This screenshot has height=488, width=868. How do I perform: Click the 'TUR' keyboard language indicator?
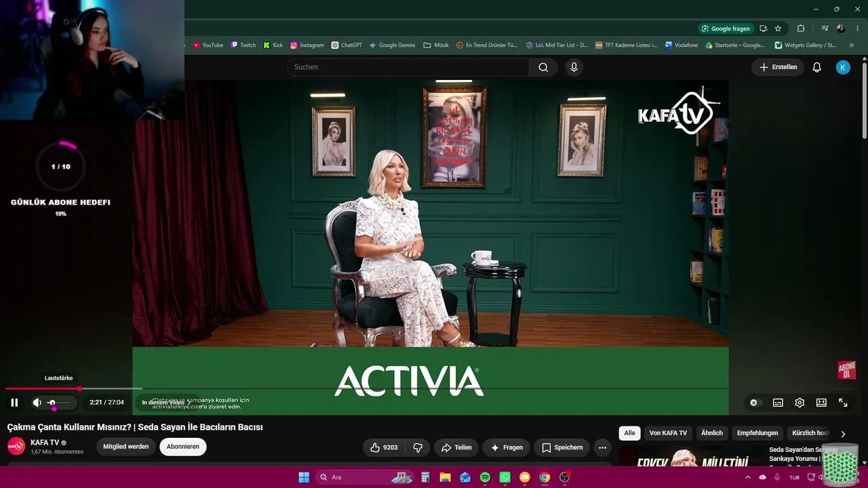click(794, 477)
